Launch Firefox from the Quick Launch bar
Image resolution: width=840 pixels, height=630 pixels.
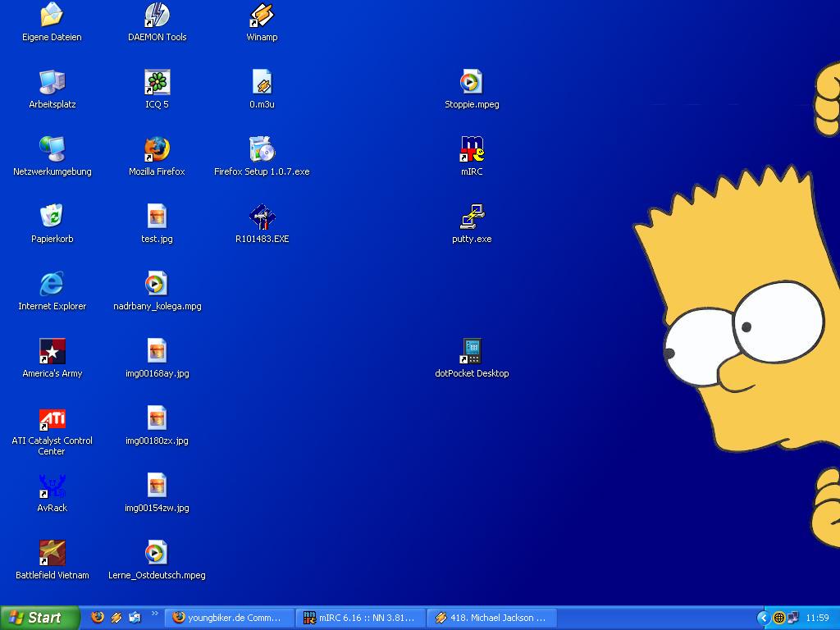click(98, 617)
